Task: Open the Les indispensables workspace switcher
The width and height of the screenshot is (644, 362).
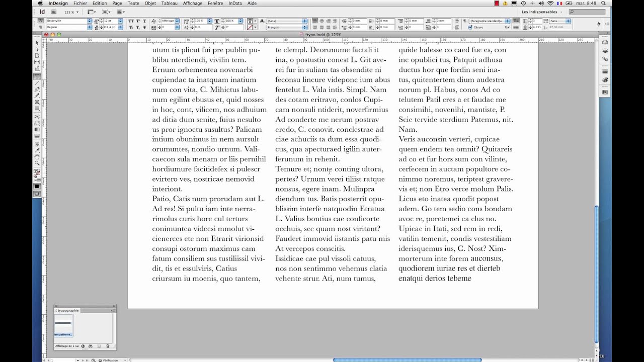Action: click(x=542, y=12)
